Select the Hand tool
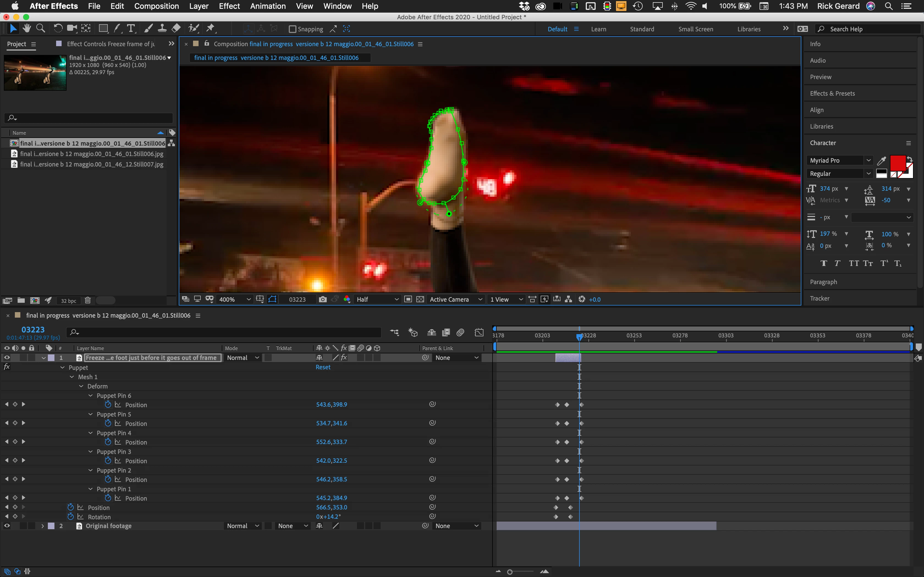This screenshot has height=577, width=924. [x=27, y=28]
